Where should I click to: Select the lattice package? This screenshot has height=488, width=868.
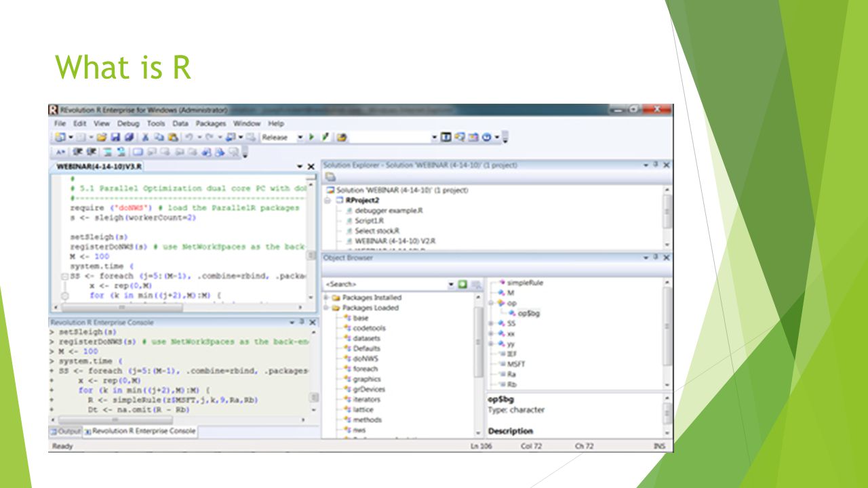coord(363,409)
